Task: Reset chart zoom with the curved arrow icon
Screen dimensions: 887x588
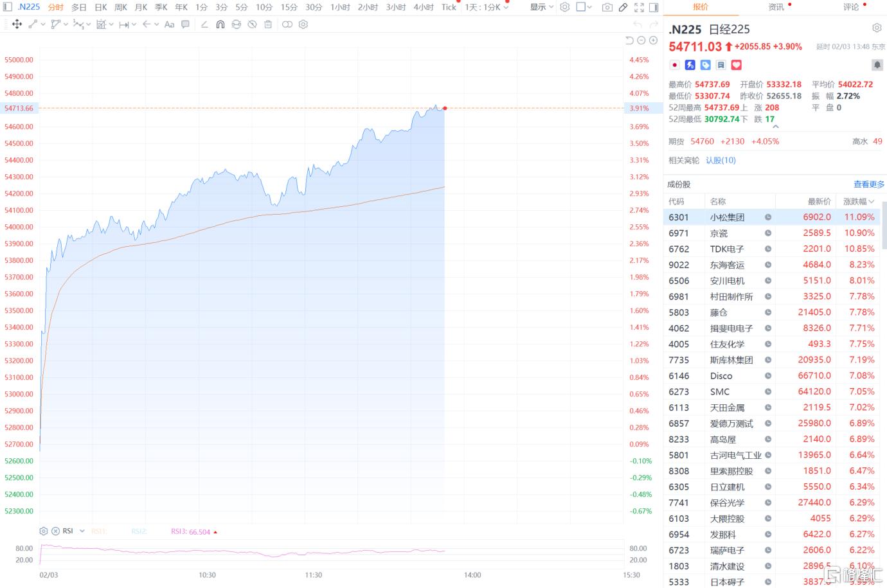Action: click(629, 40)
